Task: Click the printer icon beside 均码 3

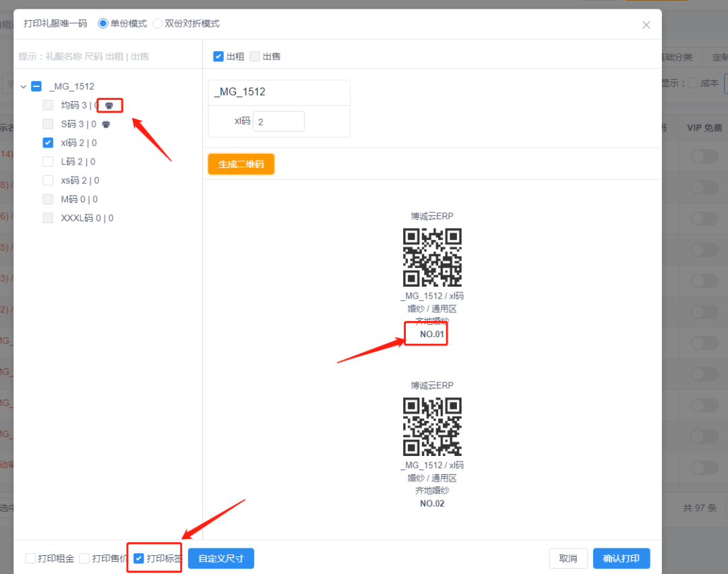Action: tap(109, 106)
